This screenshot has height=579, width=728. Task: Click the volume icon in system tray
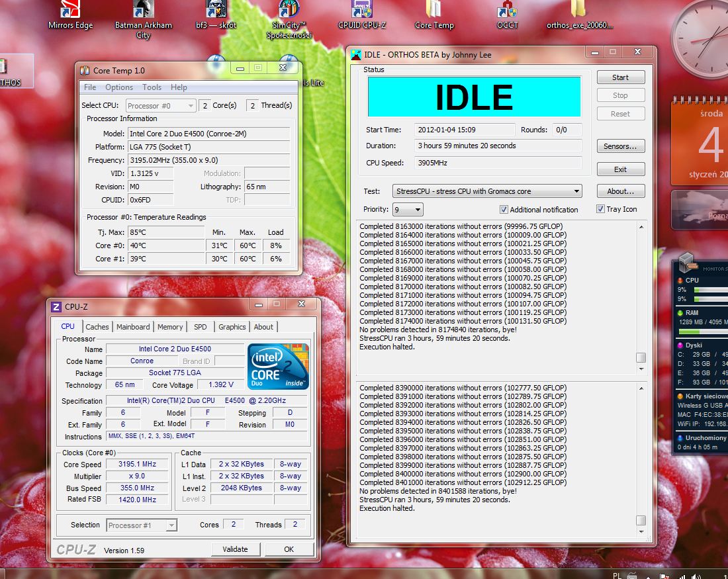pyautogui.click(x=695, y=576)
